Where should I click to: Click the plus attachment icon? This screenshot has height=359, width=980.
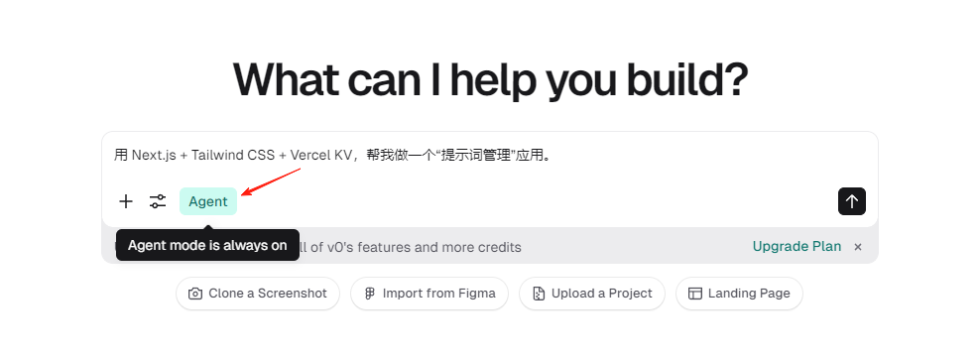tap(126, 201)
